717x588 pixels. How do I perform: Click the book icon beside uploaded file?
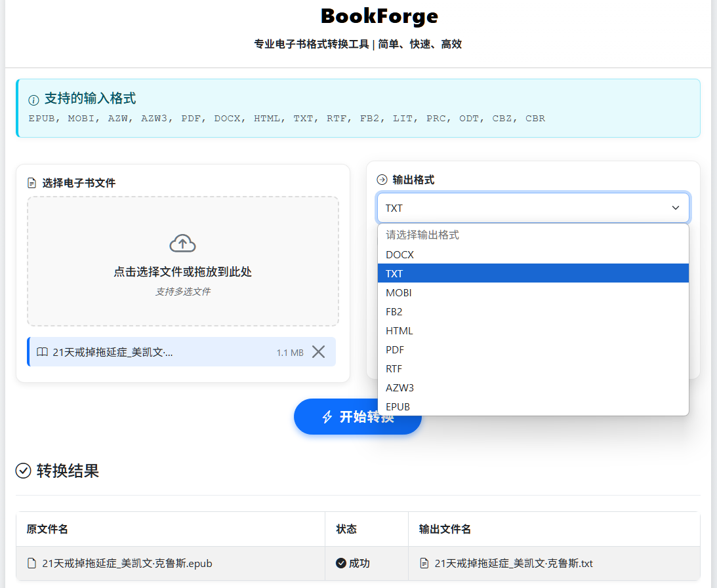[43, 352]
